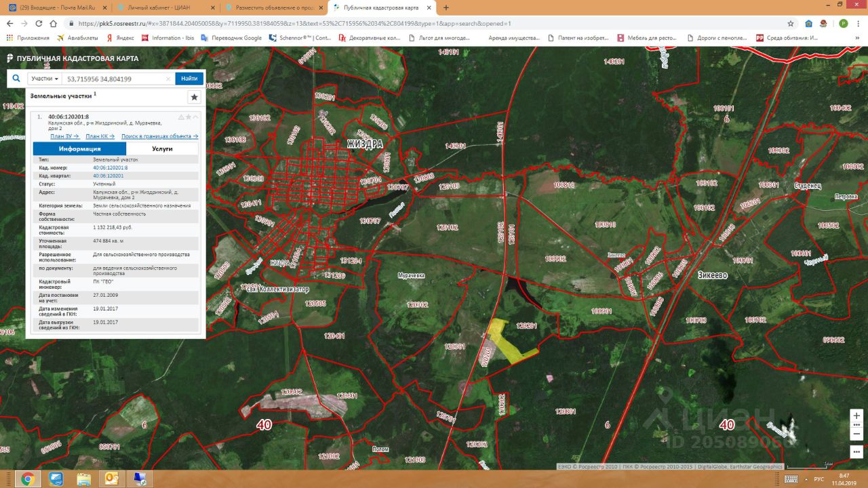Open favorites list with the star button

195,97
